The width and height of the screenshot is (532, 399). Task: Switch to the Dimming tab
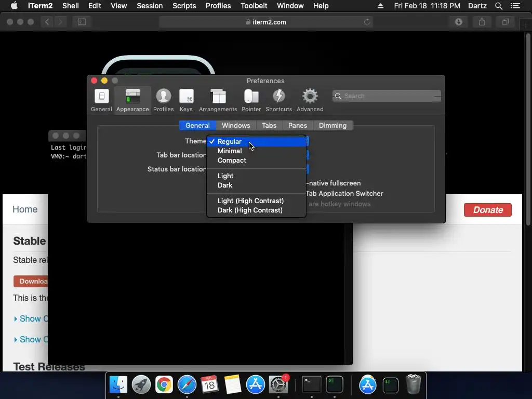tap(332, 126)
